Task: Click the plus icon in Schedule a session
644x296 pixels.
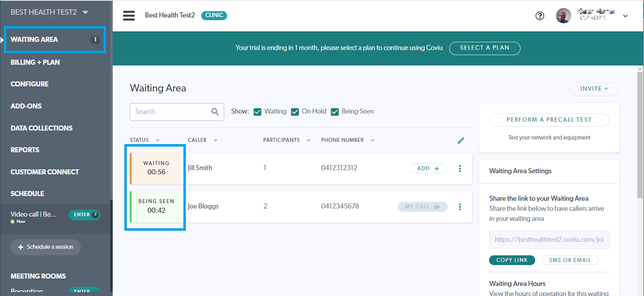Action: 20,247
